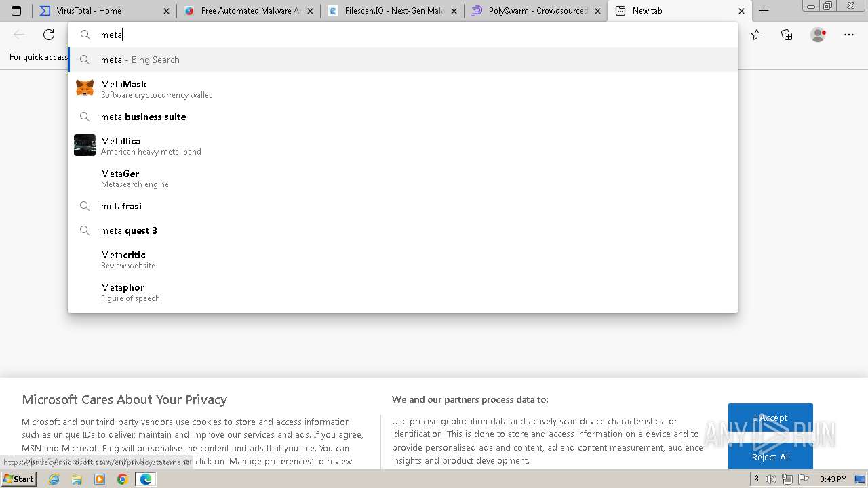Open the Collections icon

(787, 35)
